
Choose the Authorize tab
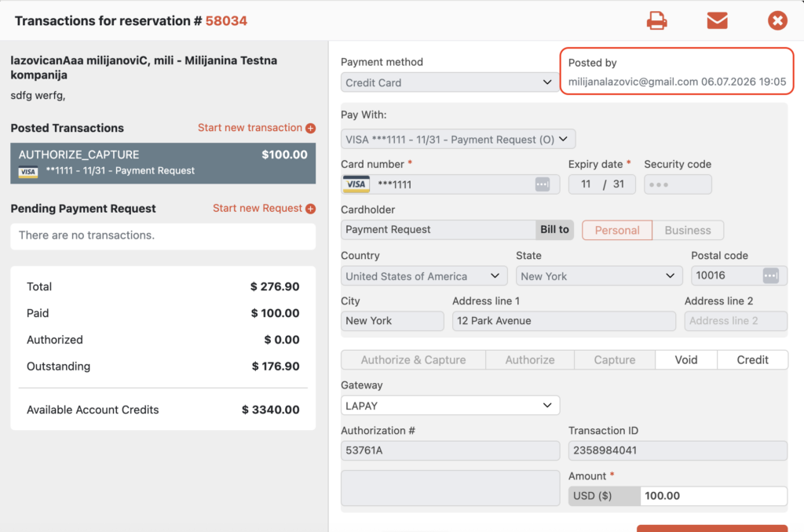point(530,360)
